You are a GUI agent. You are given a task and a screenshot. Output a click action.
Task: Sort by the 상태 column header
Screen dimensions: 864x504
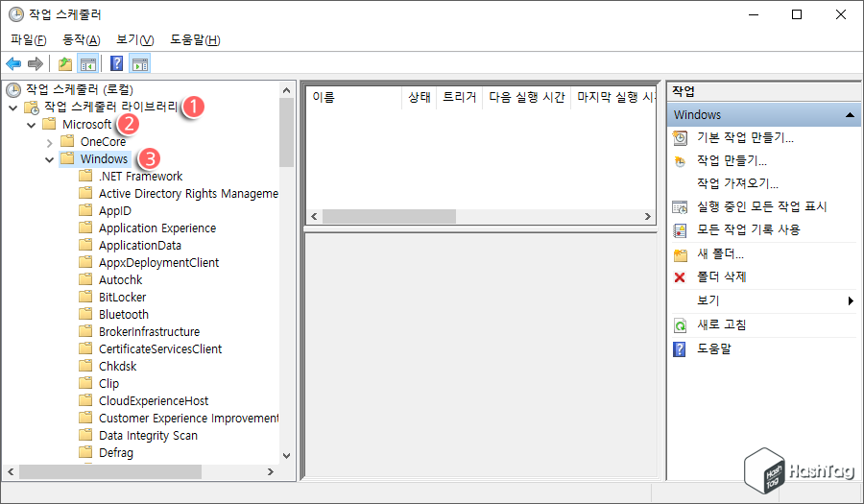tap(420, 98)
